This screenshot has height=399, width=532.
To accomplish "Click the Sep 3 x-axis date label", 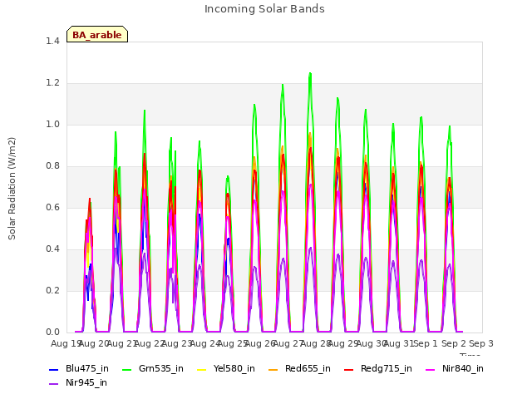I will point(481,343).
